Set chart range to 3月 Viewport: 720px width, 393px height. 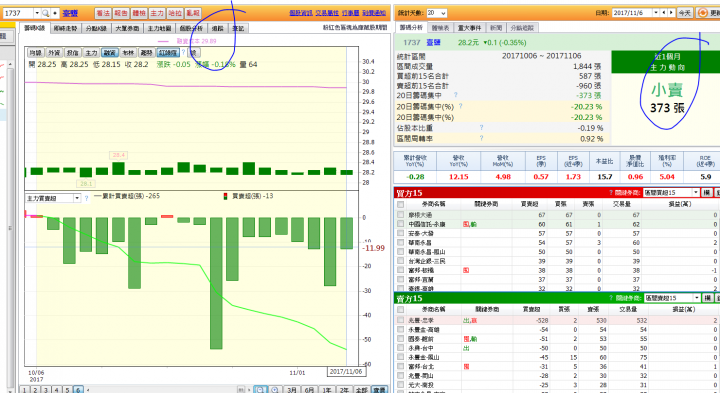pos(292,390)
